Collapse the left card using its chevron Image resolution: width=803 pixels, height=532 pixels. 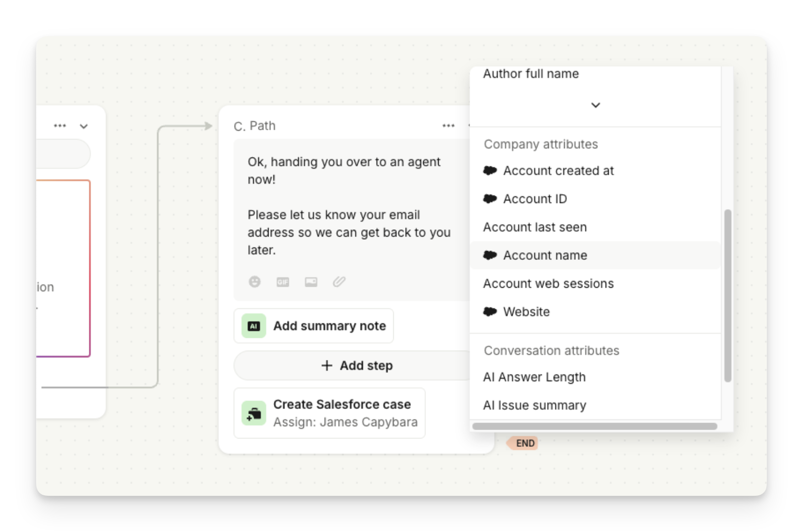tap(84, 126)
